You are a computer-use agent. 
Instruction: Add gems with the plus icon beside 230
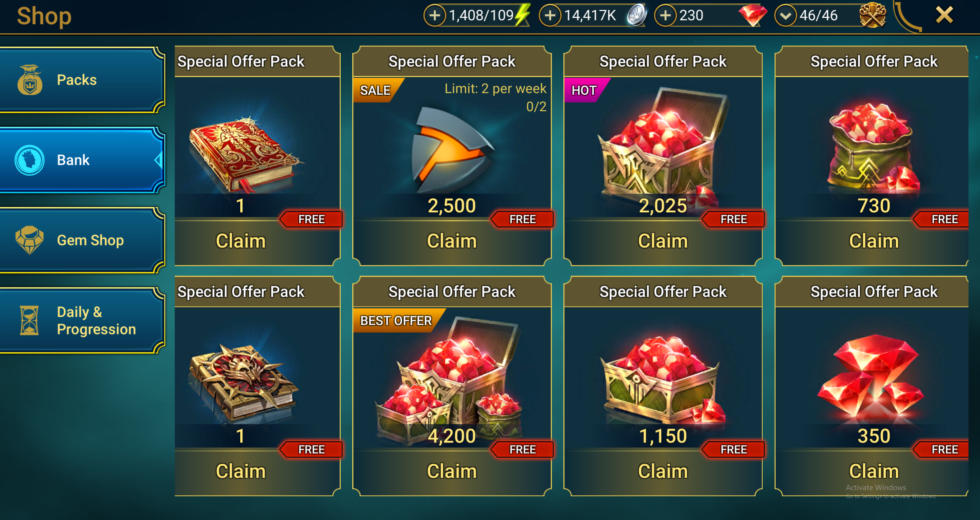click(665, 15)
